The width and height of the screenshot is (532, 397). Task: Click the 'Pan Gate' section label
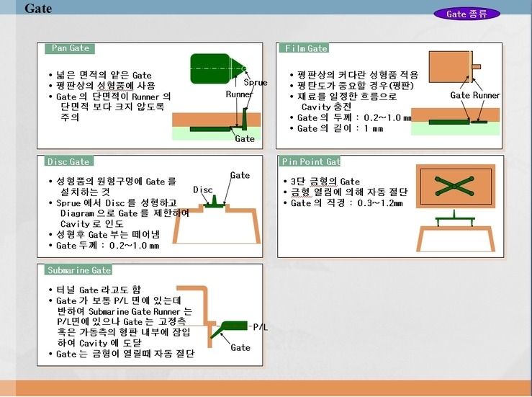point(70,48)
